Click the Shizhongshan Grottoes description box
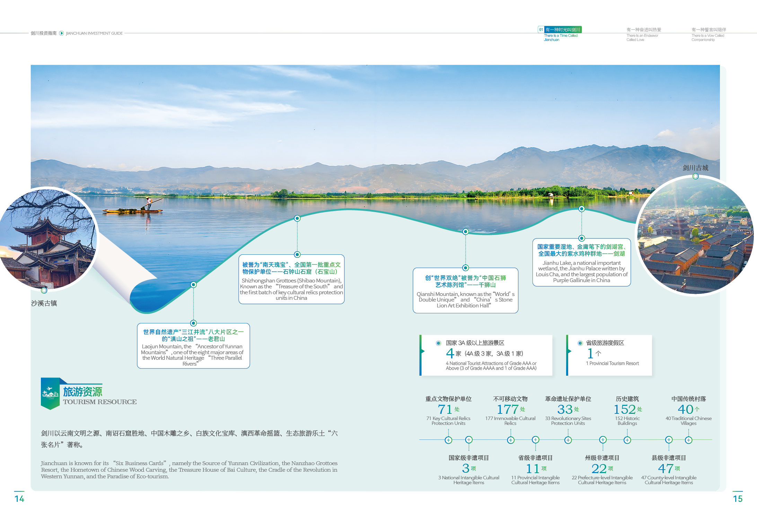The image size is (757, 532). pyautogui.click(x=291, y=279)
